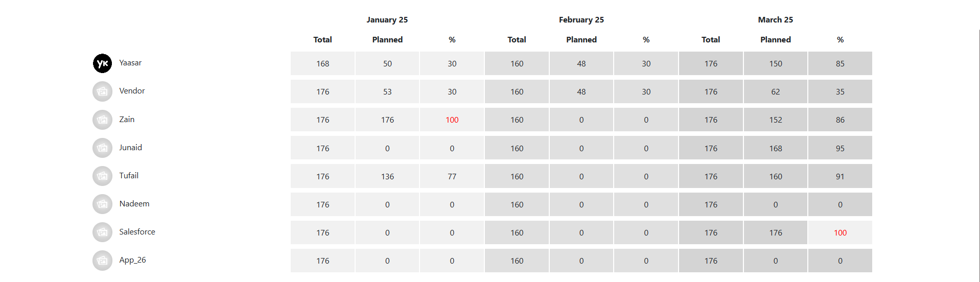Click the vertical scrollbar at right edge
Image resolution: width=980 pixels, height=282 pixels.
click(x=979, y=153)
